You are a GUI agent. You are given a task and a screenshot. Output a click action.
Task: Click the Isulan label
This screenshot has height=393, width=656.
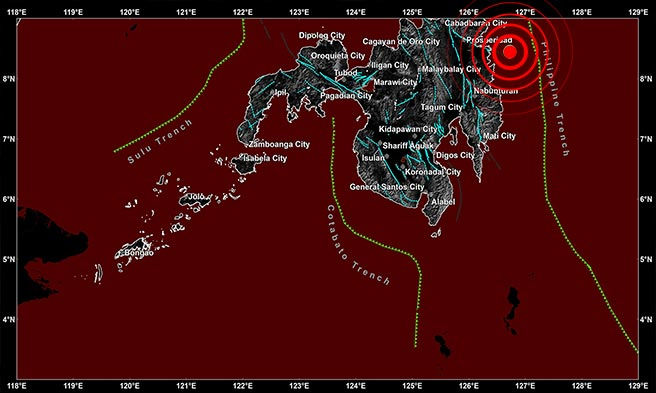373,158
